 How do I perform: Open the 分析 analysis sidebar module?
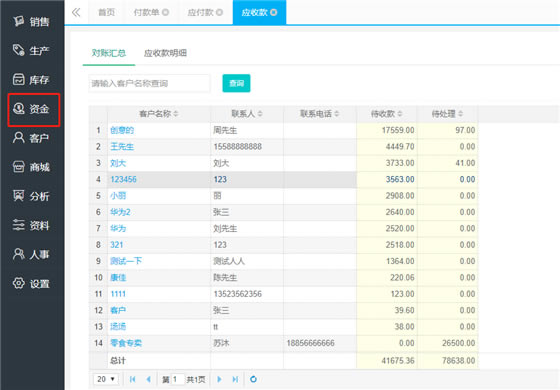coord(31,196)
